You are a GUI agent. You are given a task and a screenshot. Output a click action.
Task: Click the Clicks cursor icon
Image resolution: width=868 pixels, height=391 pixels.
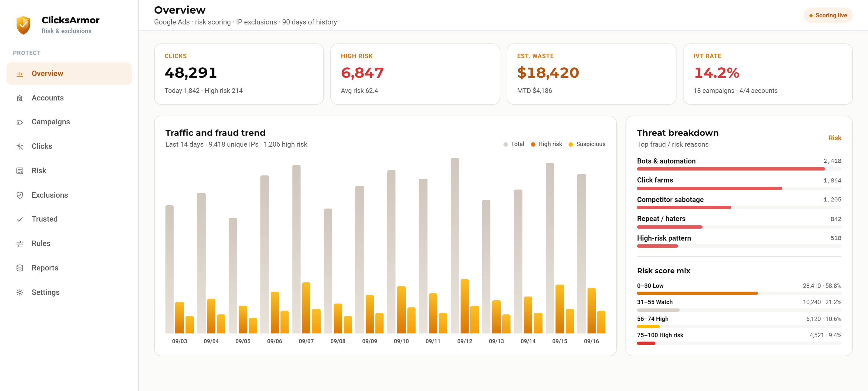point(20,146)
